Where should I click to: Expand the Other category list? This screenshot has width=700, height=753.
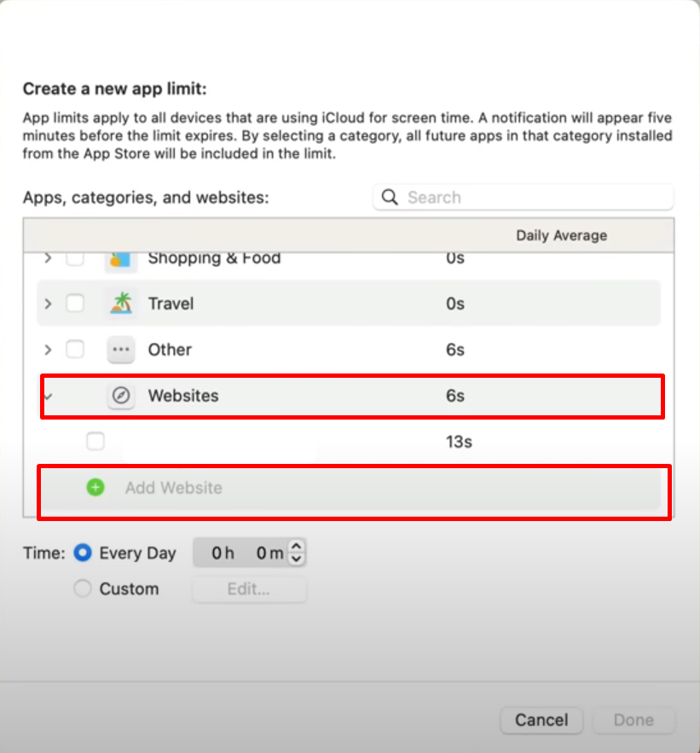(x=48, y=350)
